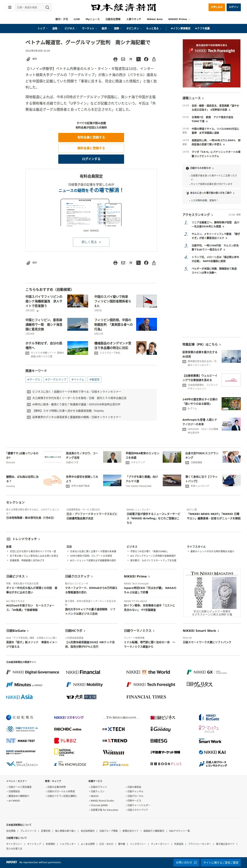Open the アクセスランキング section heading

tap(198, 215)
